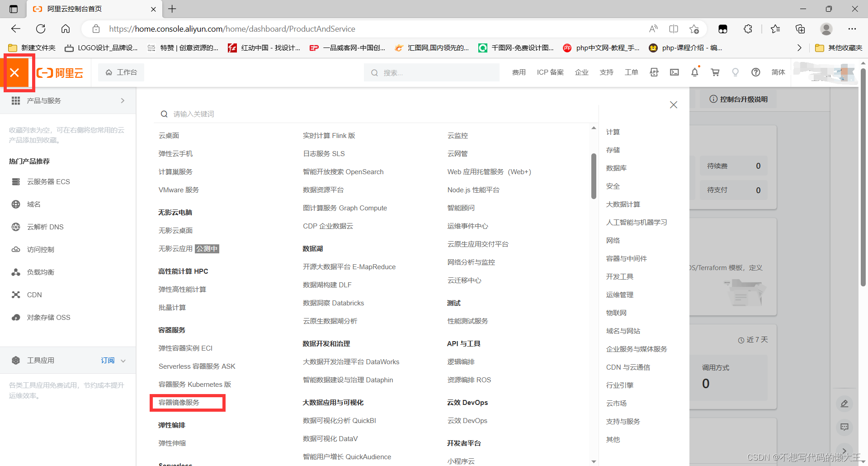This screenshot has width=868, height=466.
Task: Click the 域名 globe icon
Action: point(16,204)
